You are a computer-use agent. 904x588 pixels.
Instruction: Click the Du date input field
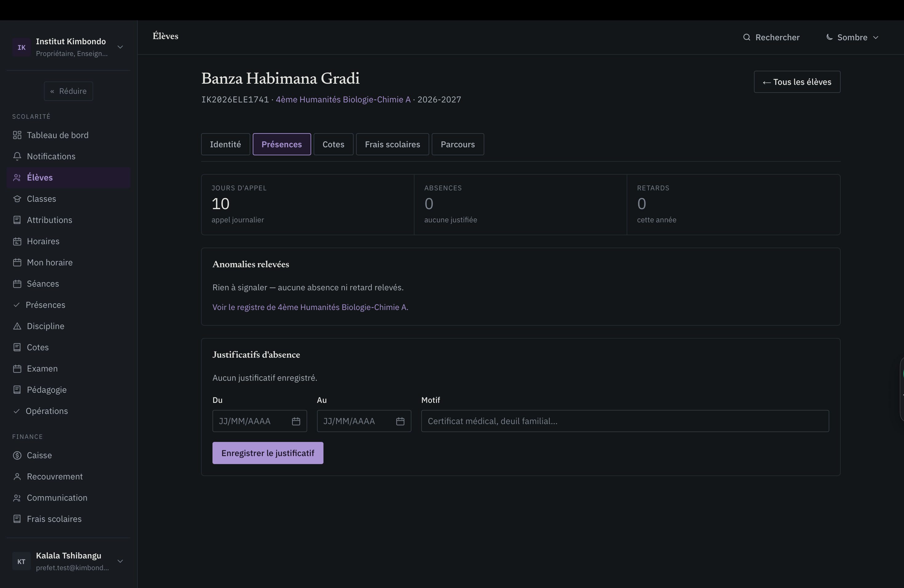[x=260, y=421]
